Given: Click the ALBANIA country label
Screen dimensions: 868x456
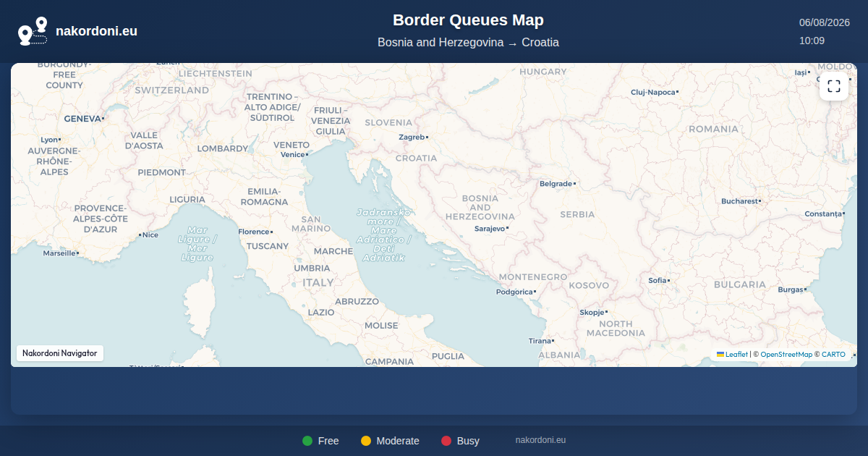Looking at the screenshot, I should 559,355.
